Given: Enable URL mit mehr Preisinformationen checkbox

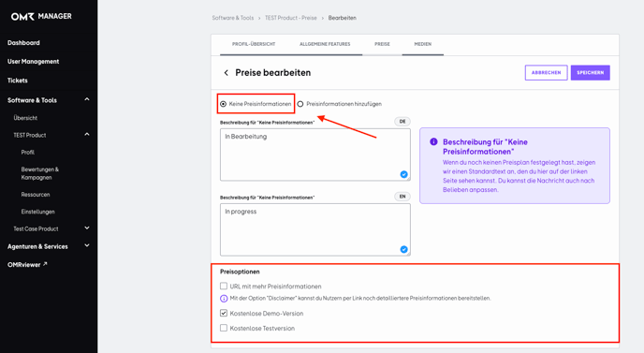Looking at the screenshot, I should point(224,286).
